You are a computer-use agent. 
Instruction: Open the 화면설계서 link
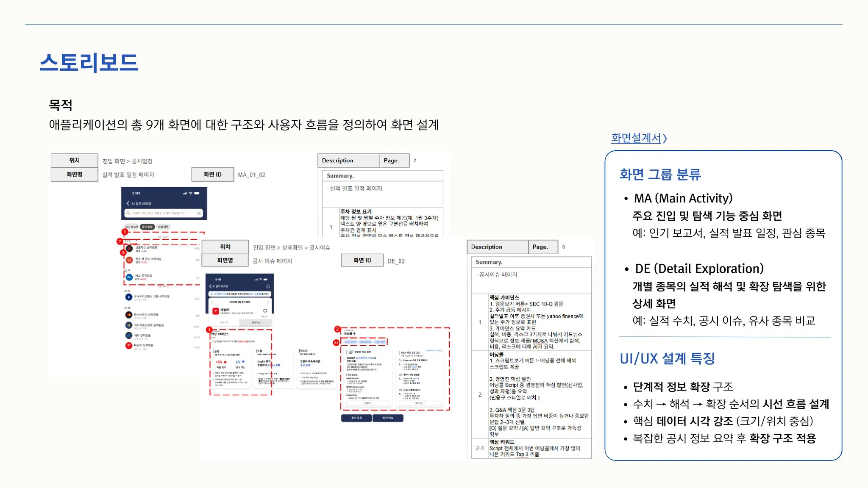[x=639, y=138]
